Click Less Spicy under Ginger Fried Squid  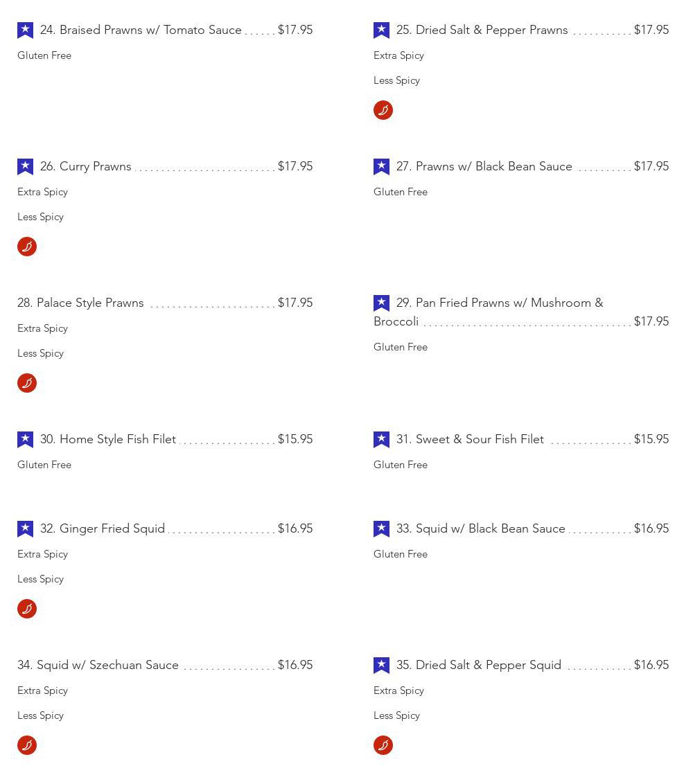click(x=40, y=579)
